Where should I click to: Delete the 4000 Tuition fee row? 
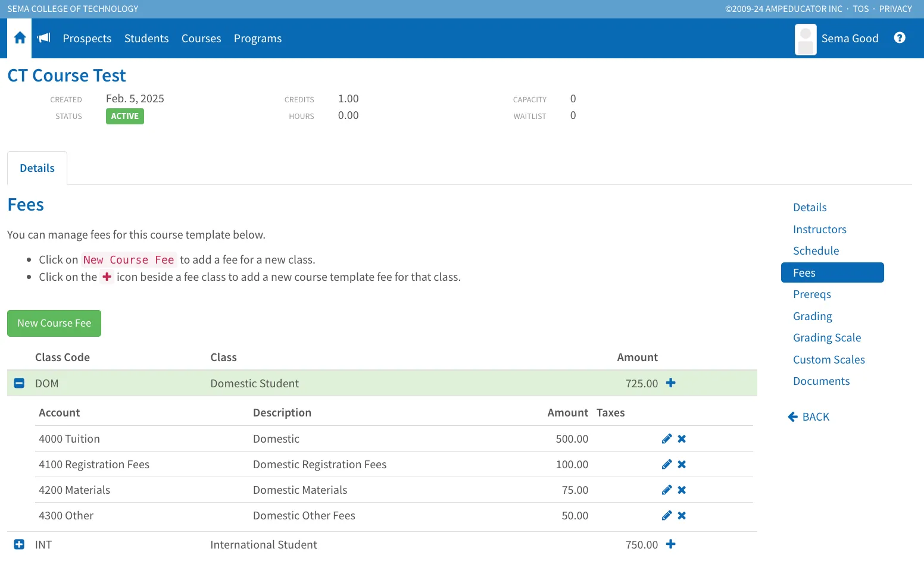(682, 439)
